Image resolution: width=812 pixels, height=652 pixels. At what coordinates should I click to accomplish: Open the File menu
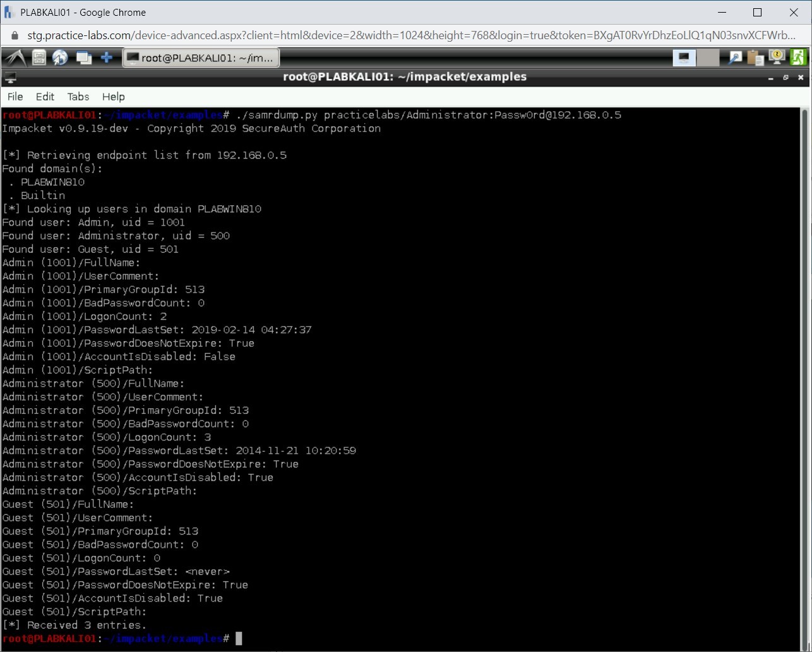15,97
